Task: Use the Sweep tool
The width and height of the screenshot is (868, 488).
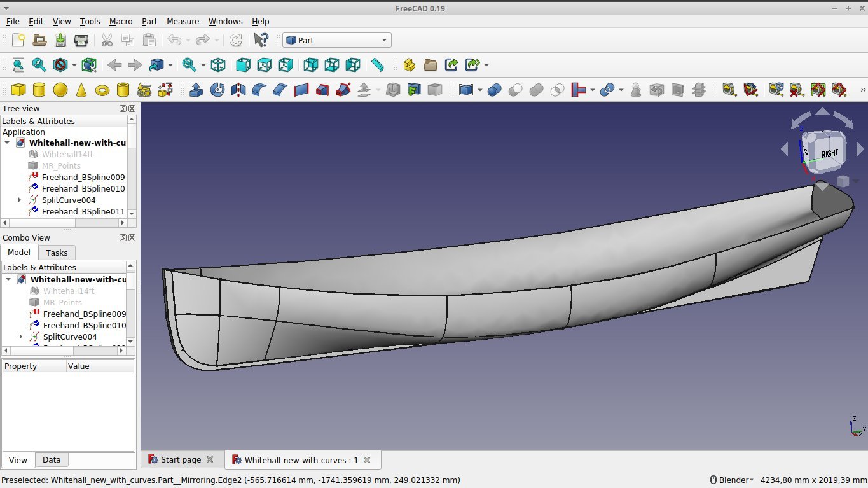Action: 343,90
